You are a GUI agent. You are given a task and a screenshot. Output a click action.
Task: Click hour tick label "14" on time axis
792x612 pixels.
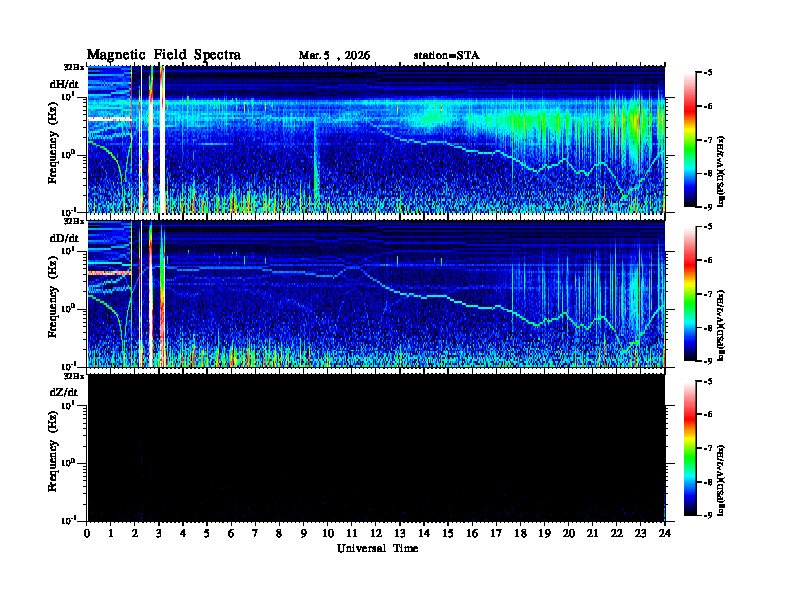tap(424, 534)
